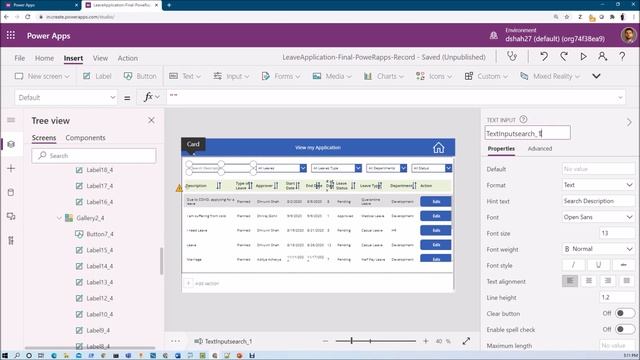The width and height of the screenshot is (640, 360).
Task: Toggle the Clear button switch
Action: [625, 313]
